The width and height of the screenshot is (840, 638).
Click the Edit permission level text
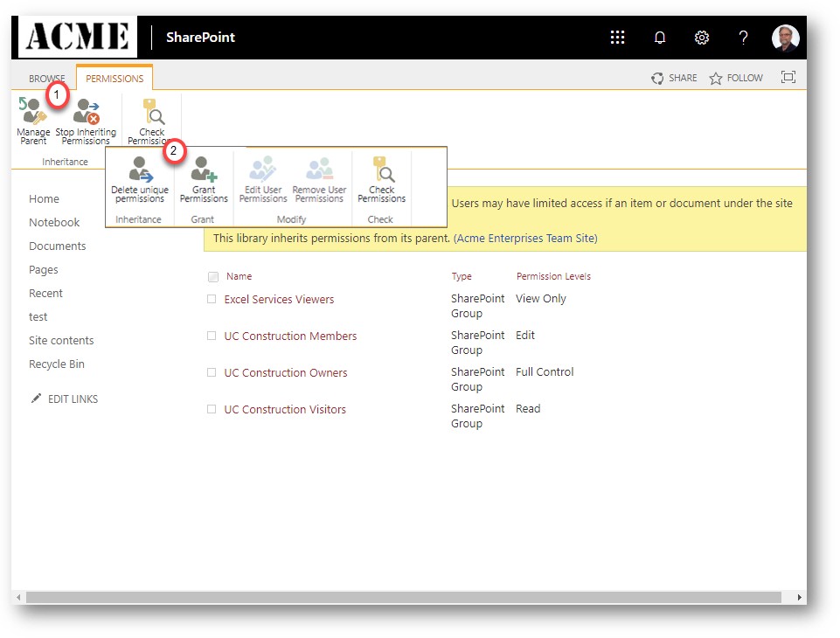pyautogui.click(x=525, y=336)
